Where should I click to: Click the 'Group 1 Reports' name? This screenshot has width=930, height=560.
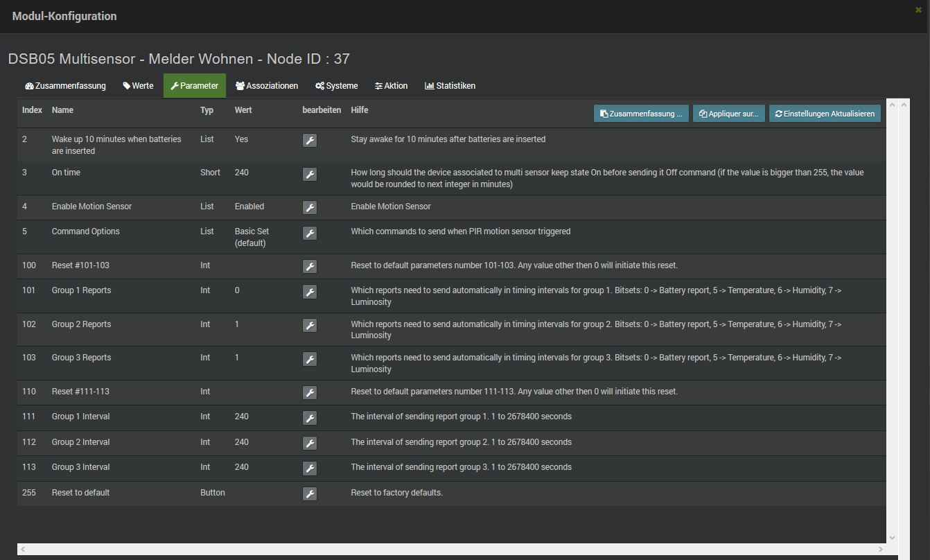81,290
